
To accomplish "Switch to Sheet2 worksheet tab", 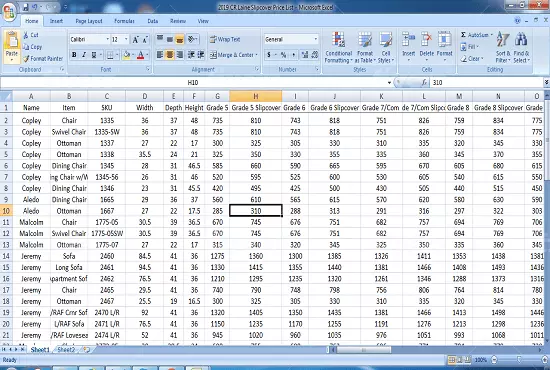I will [66, 350].
